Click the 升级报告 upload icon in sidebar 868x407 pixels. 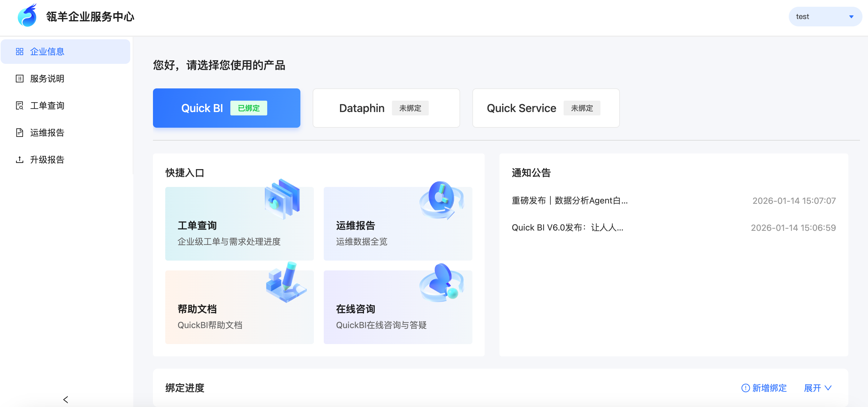[x=20, y=160]
